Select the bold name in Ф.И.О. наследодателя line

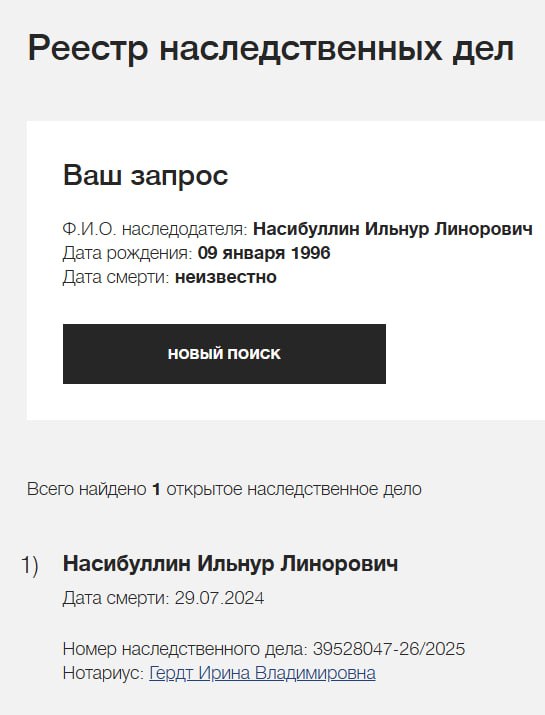pyautogui.click(x=393, y=228)
